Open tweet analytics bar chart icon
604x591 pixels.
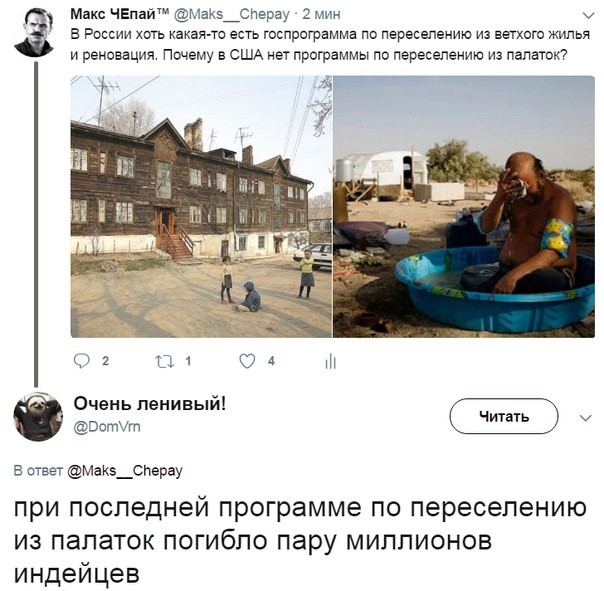331,361
